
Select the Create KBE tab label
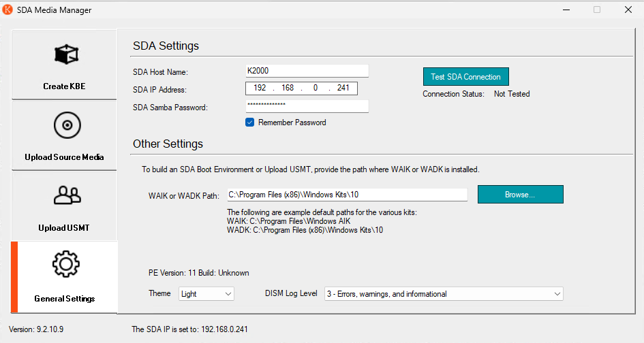[64, 86]
